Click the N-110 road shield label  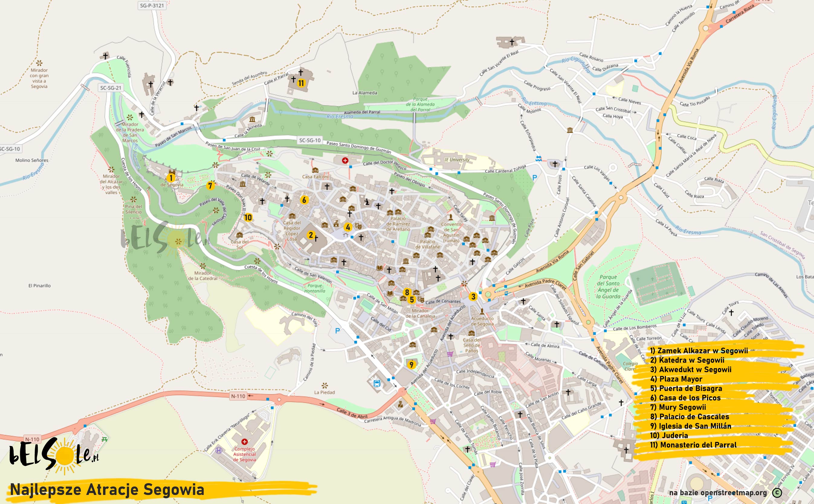tap(238, 396)
